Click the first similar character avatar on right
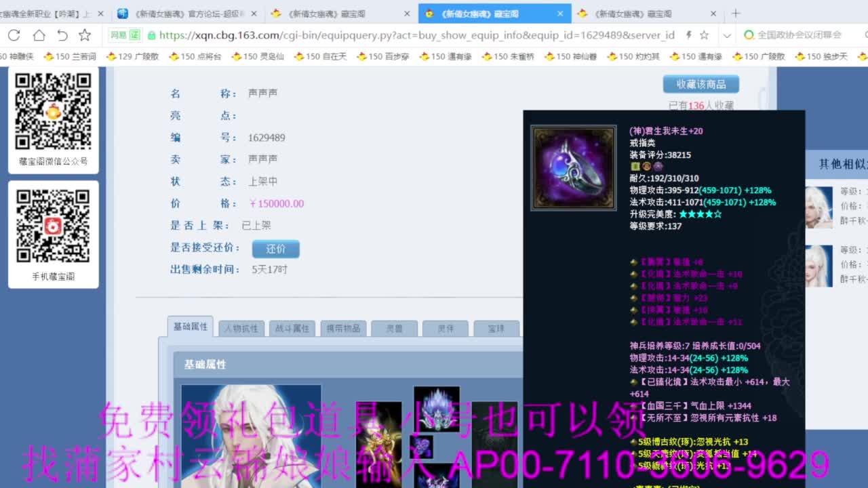The image size is (868, 488). [x=818, y=207]
